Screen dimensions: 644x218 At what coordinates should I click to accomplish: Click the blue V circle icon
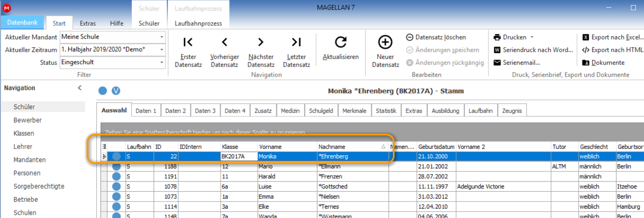(x=116, y=91)
